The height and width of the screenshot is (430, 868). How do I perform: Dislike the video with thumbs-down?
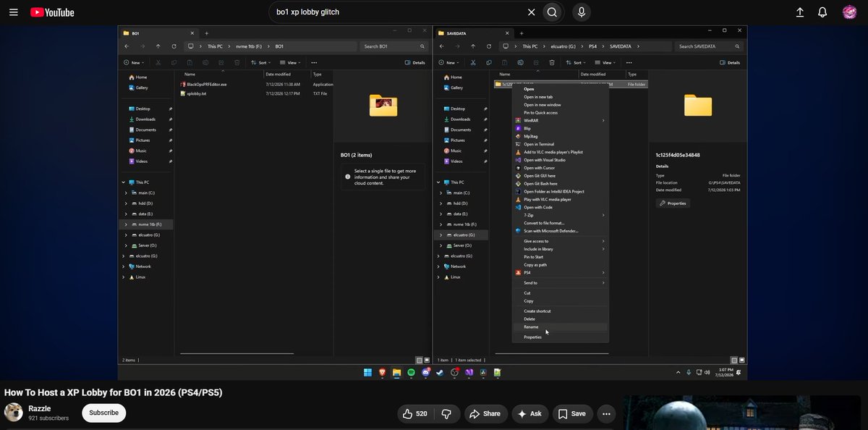point(446,413)
